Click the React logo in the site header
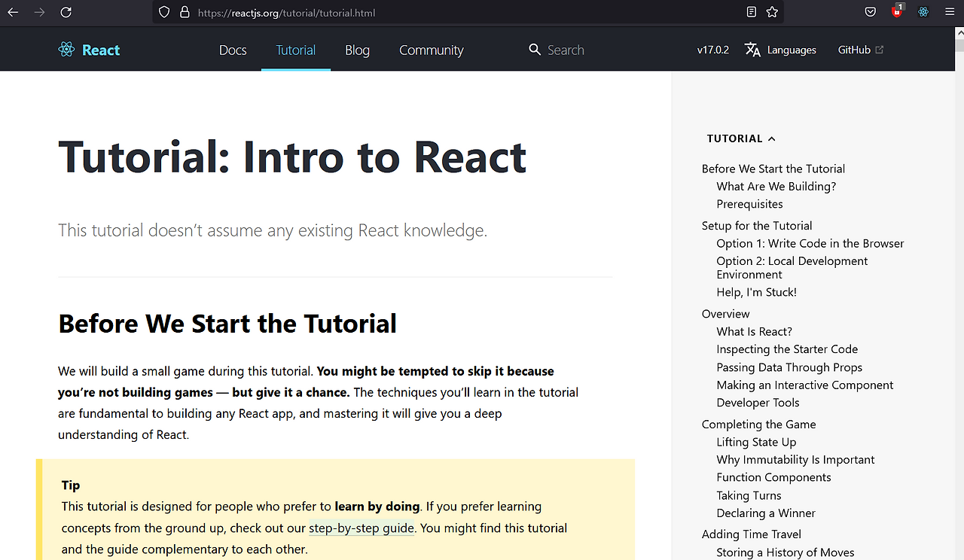This screenshot has width=964, height=560. click(x=89, y=50)
